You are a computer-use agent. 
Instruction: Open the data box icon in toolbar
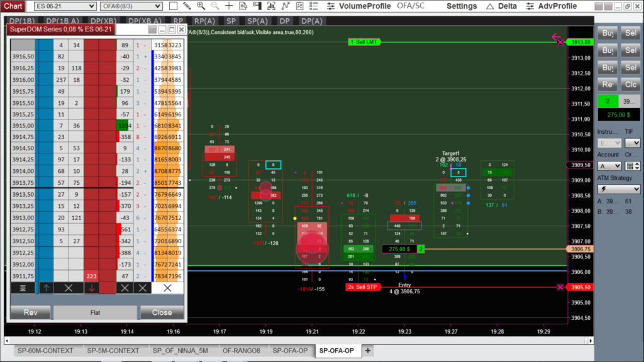[243, 6]
